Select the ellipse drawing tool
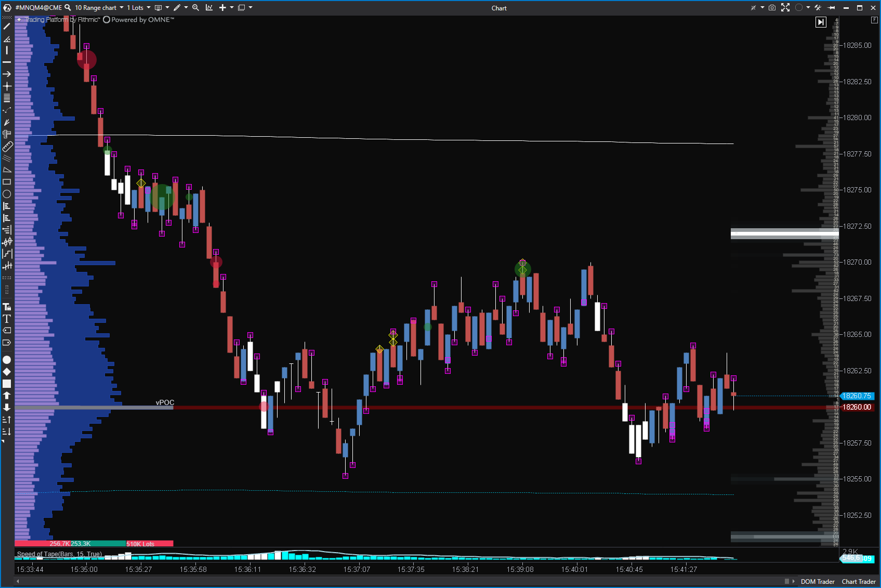 tap(7, 194)
